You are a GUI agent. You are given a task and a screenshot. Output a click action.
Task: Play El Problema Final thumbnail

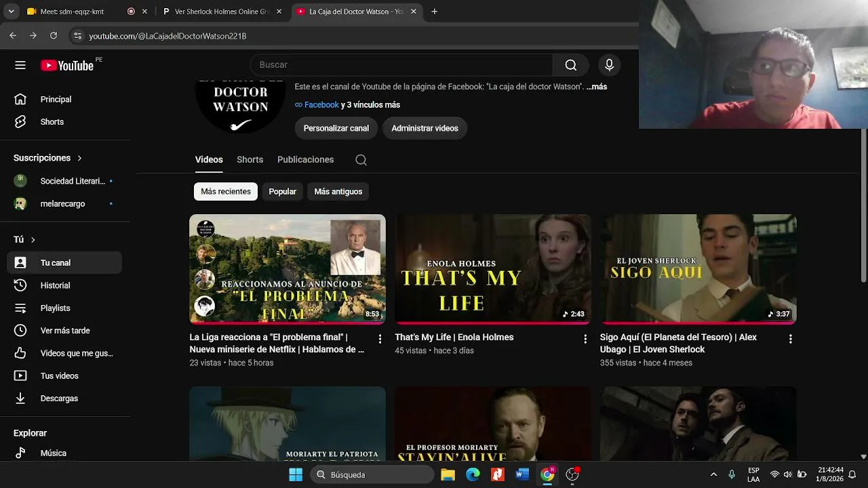[288, 269]
